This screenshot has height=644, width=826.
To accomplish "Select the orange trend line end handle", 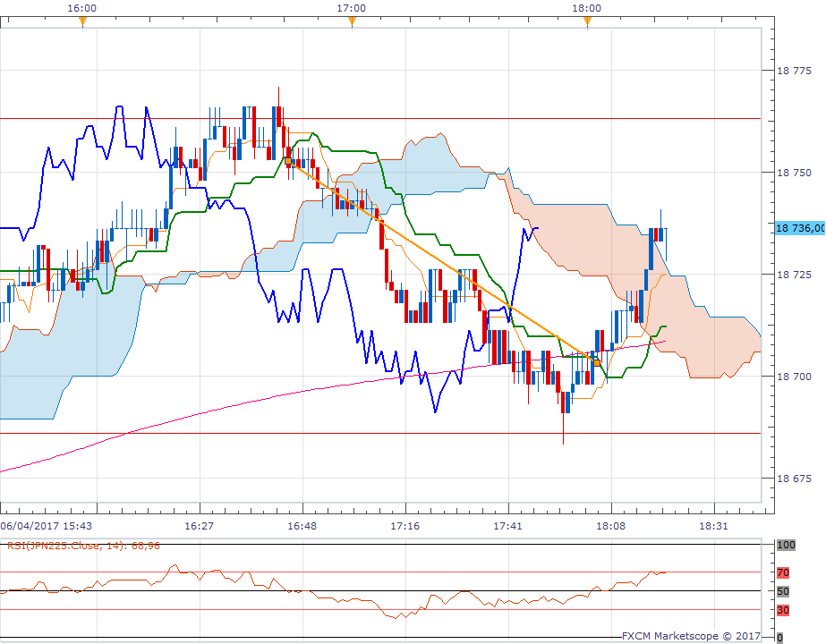I will [597, 363].
